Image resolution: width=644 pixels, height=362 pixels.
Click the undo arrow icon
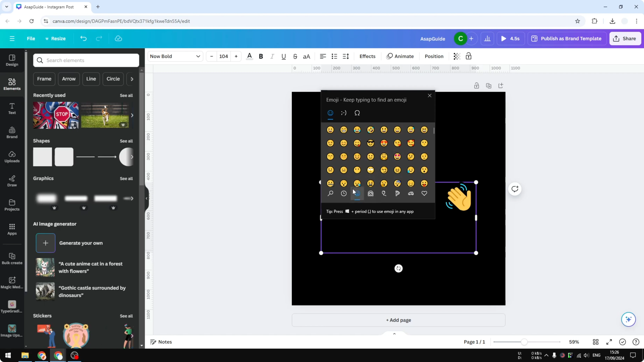(83, 38)
